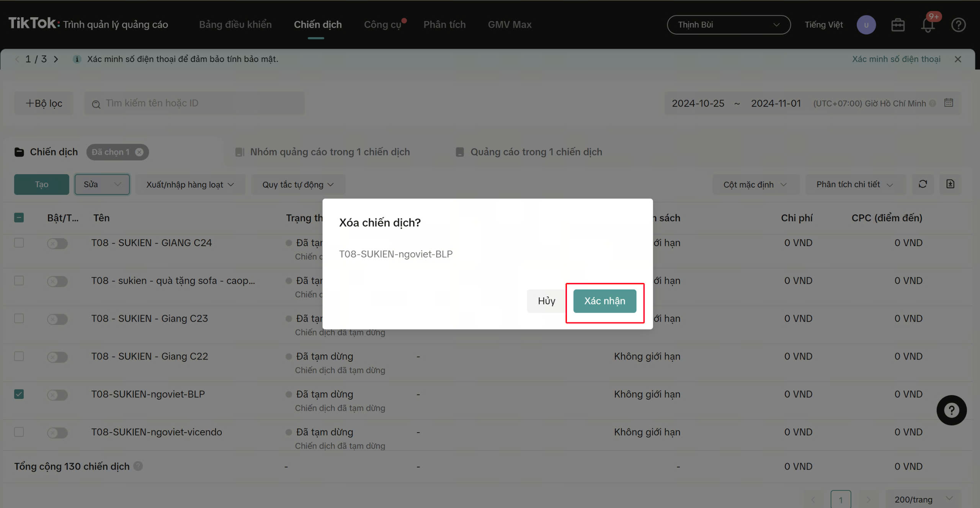Check the T08-SUKIEN-ngoviet-vicendo row
The height and width of the screenshot is (508, 980).
(x=19, y=432)
